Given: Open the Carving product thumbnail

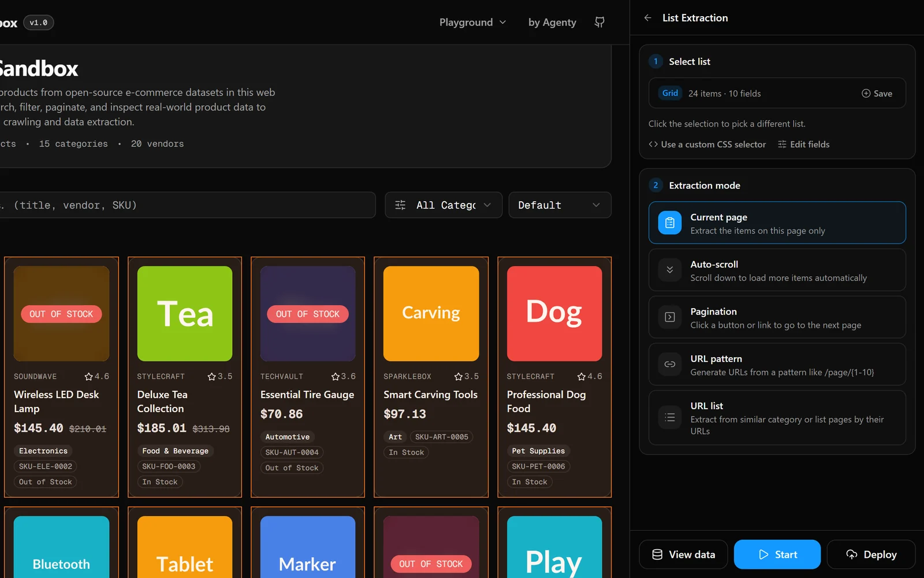Looking at the screenshot, I should pyautogui.click(x=431, y=314).
